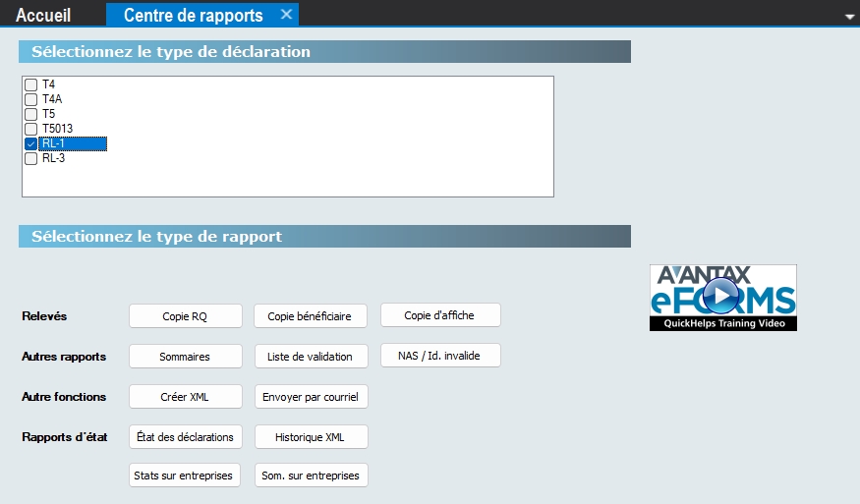Select the Centre de rapports tab
This screenshot has height=504, width=860.
(193, 15)
